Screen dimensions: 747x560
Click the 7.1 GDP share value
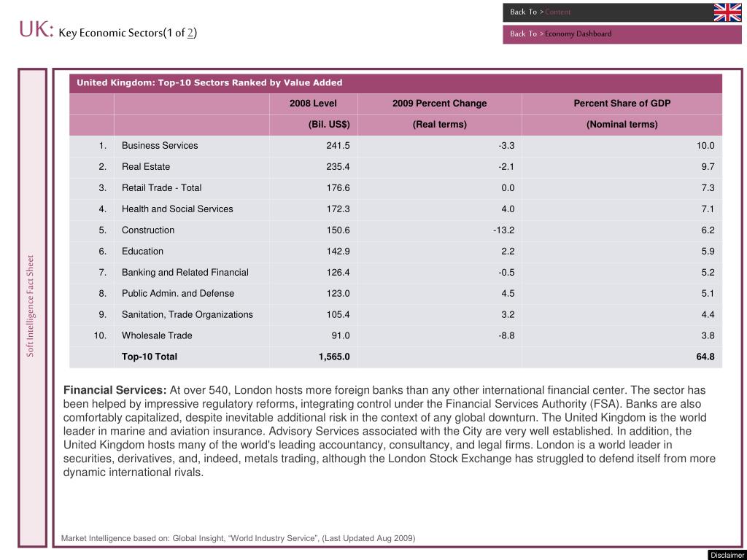pos(708,209)
